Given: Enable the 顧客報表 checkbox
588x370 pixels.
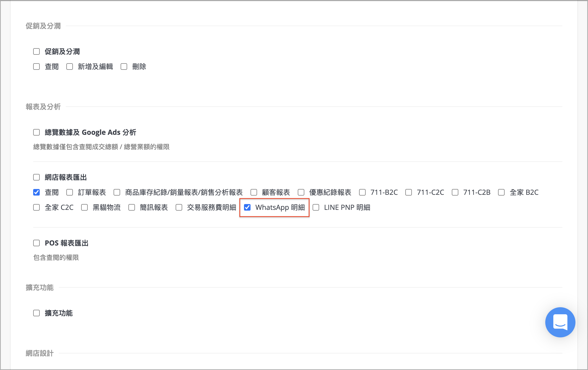Looking at the screenshot, I should click(254, 192).
